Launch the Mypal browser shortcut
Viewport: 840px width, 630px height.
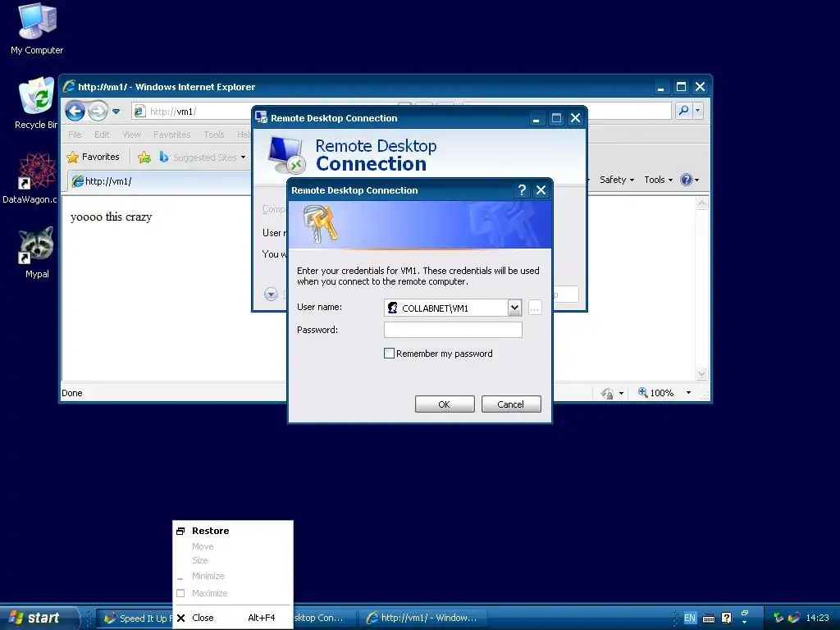(x=36, y=252)
